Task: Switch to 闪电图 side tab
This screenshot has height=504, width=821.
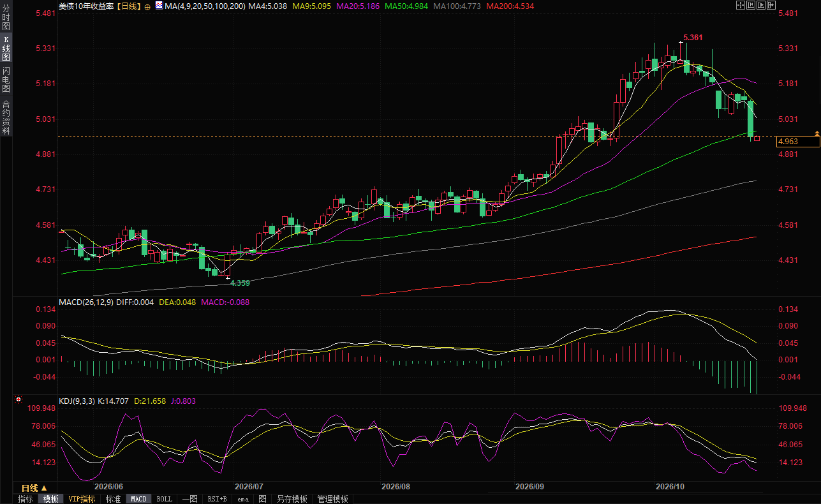Action: 6,79
